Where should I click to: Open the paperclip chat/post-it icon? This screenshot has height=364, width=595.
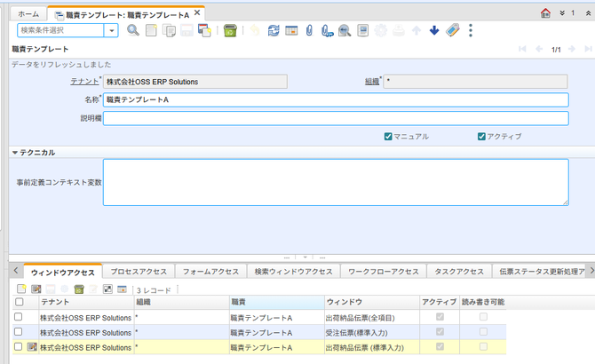[x=327, y=30]
